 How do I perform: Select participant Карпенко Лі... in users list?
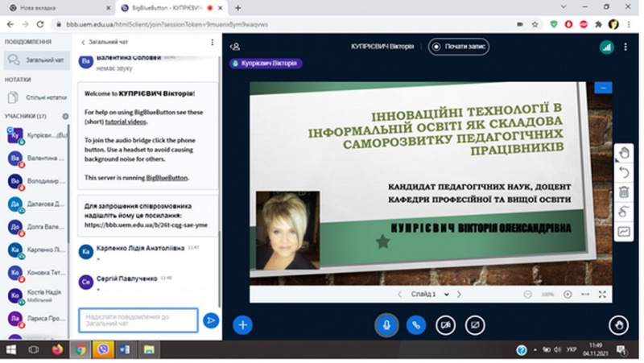(x=37, y=250)
